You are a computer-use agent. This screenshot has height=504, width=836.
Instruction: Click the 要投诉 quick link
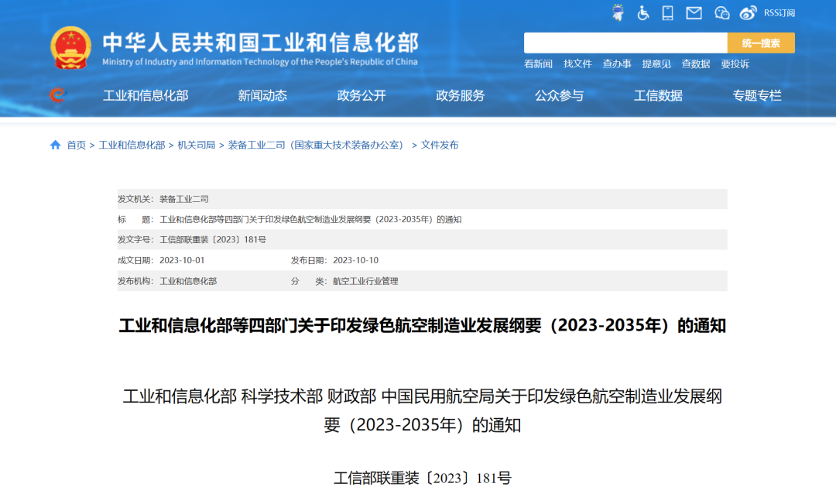point(735,64)
